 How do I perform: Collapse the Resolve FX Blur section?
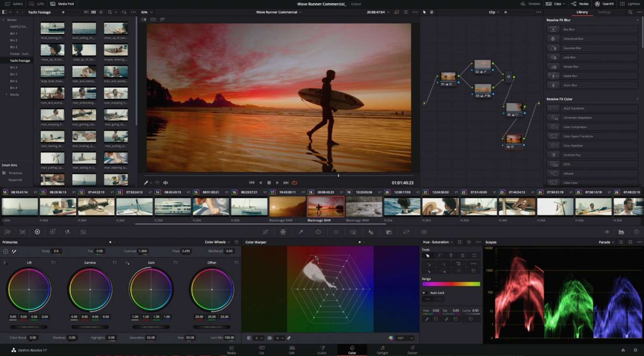click(x=638, y=20)
